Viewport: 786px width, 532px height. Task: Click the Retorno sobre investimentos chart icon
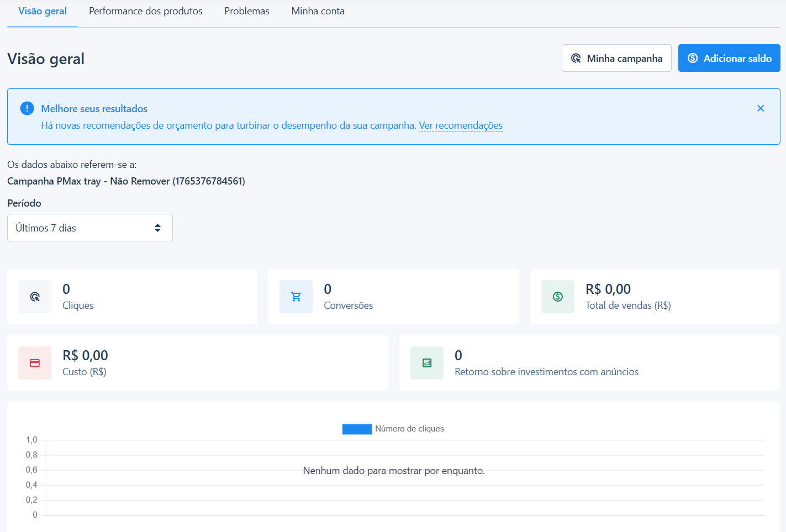click(x=427, y=363)
